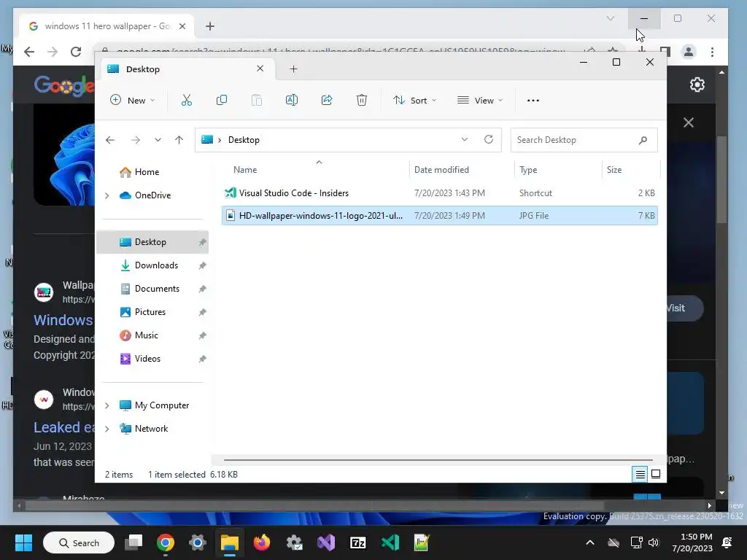The width and height of the screenshot is (747, 560).
Task: Sort by Date modified column header
Action: pyautogui.click(x=462, y=169)
